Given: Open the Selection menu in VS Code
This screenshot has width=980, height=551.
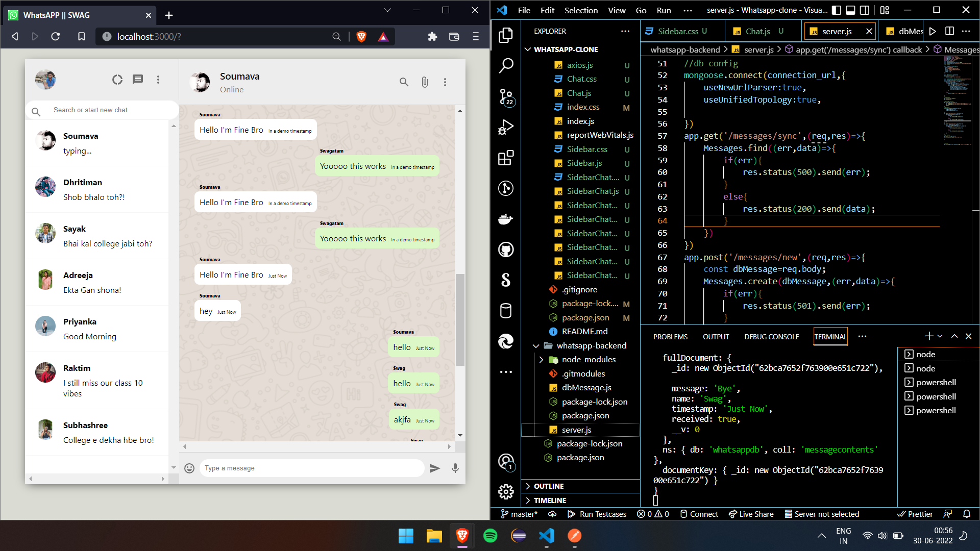Looking at the screenshot, I should 581,10.
